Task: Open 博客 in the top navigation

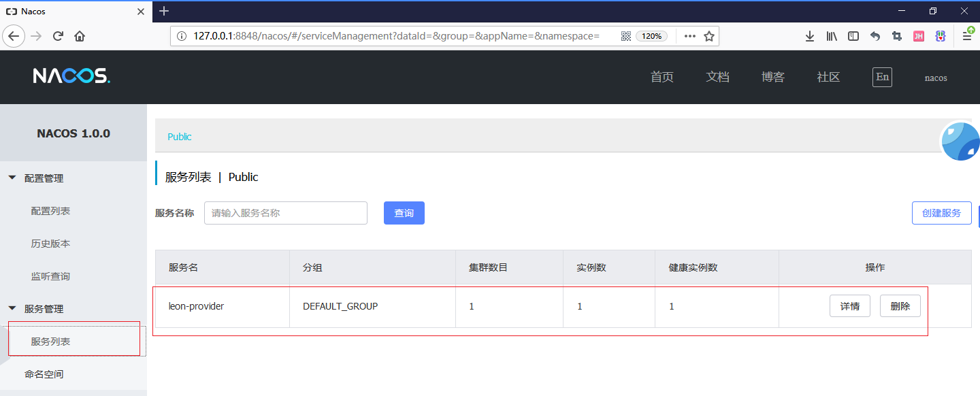Action: click(x=773, y=77)
